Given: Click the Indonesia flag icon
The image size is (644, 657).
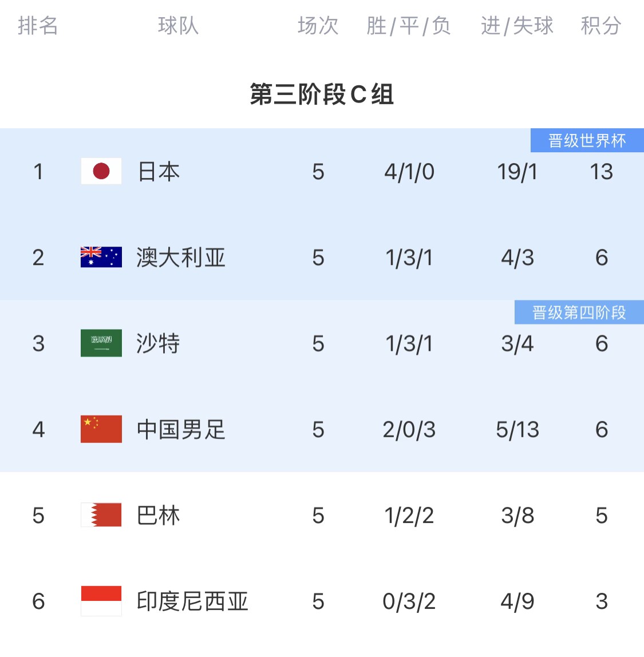Looking at the screenshot, I should (101, 601).
